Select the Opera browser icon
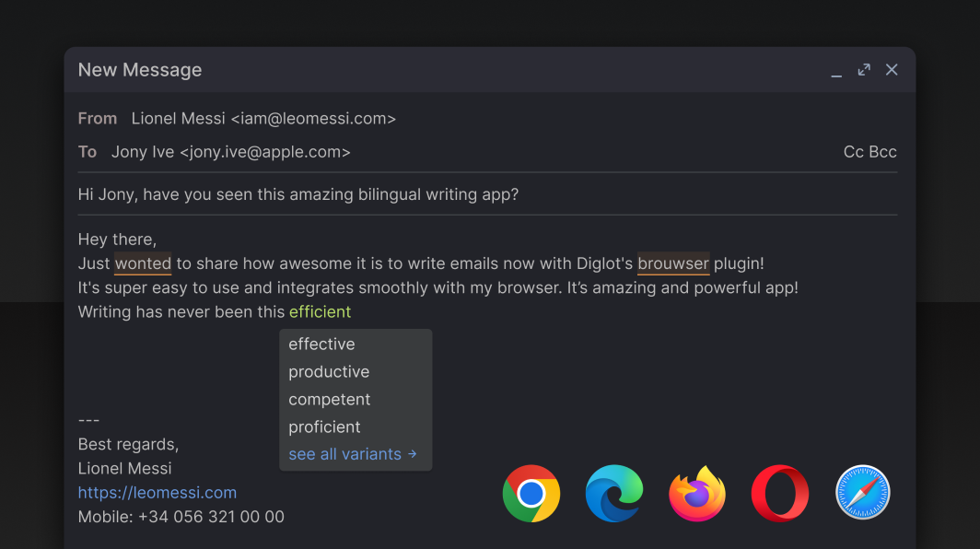980x549 pixels. [780, 494]
